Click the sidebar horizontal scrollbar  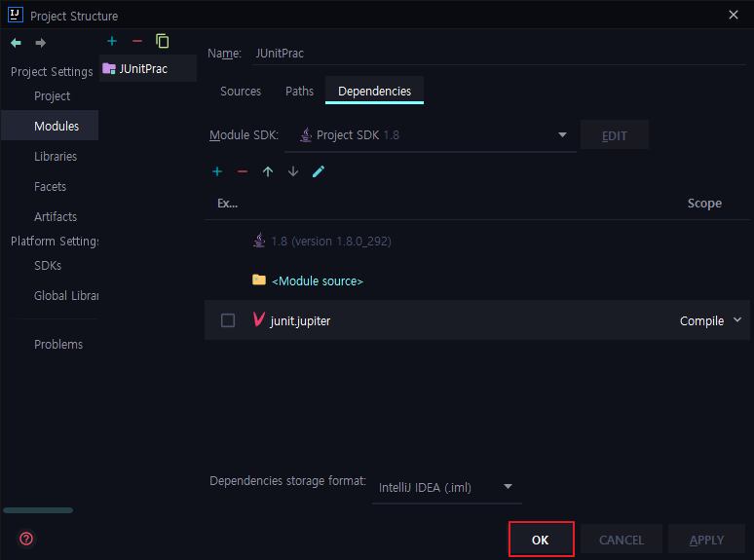point(38,510)
